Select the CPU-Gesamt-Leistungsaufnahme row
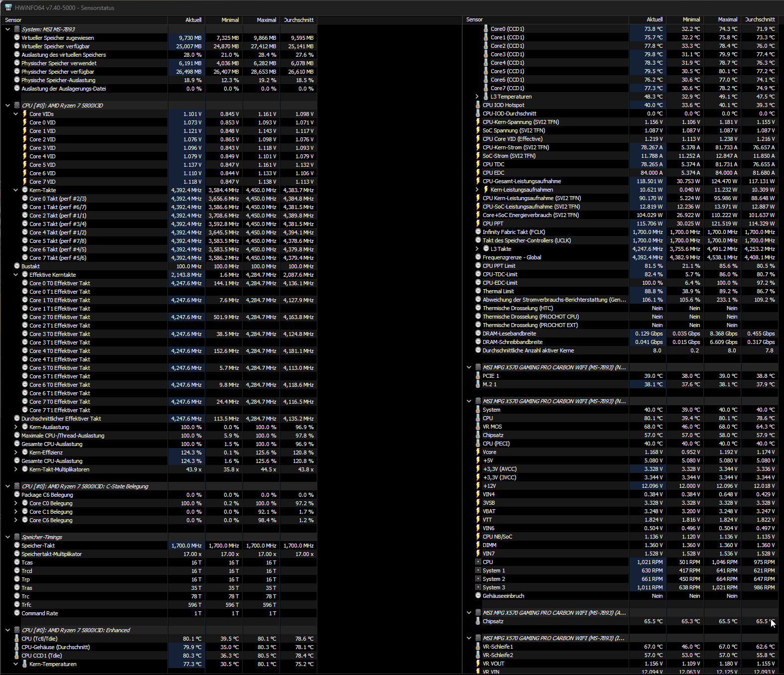Image resolution: width=784 pixels, height=675 pixels. 620,181
